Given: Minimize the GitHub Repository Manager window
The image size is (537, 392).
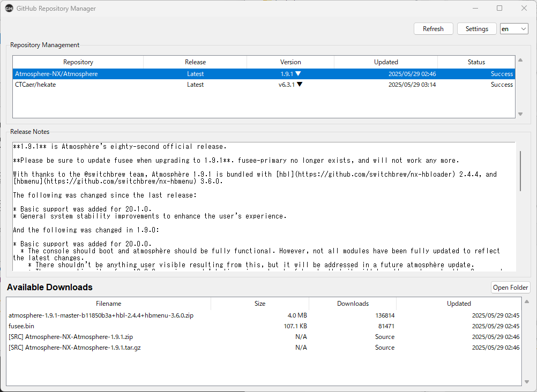Looking at the screenshot, I should click(475, 8).
